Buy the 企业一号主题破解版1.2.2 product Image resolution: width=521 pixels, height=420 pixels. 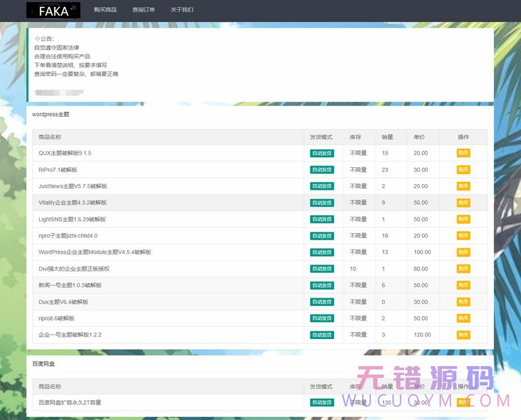463,335
